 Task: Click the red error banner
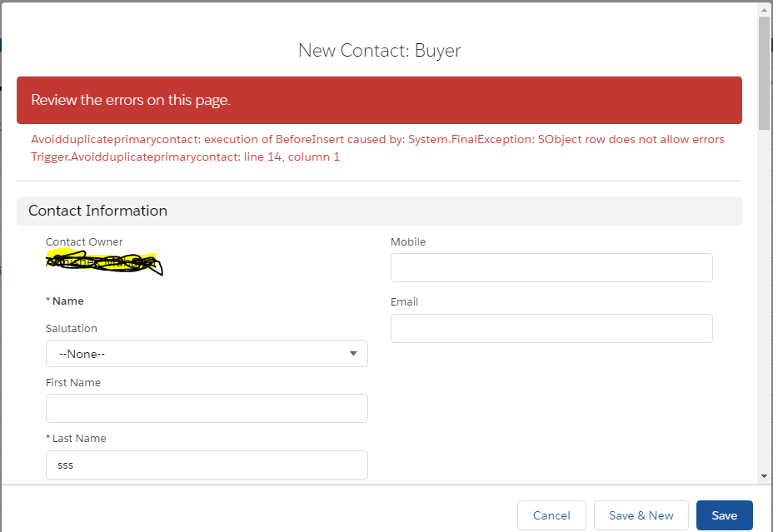click(379, 100)
